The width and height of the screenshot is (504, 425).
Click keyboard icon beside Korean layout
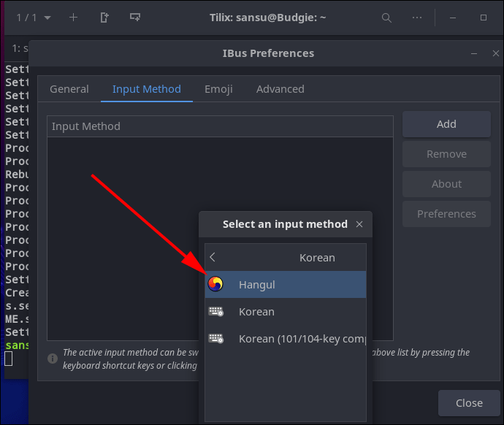pos(215,312)
